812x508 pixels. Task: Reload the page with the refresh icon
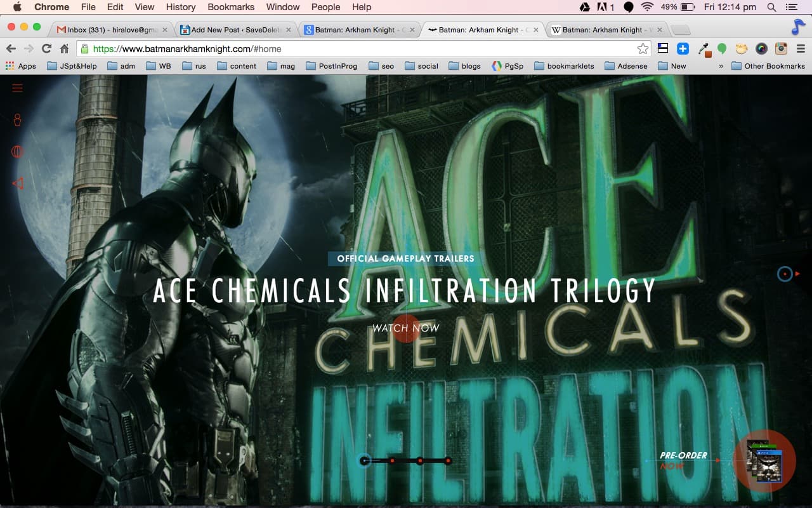point(46,49)
